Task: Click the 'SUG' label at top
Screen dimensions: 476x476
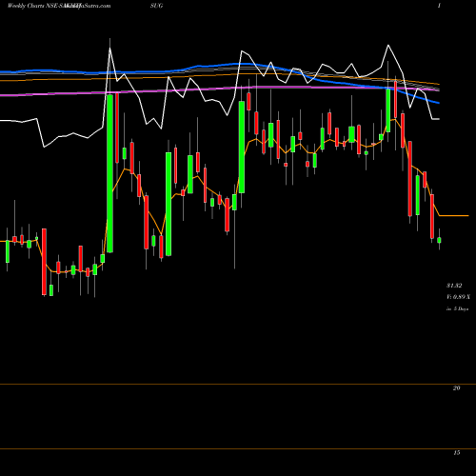Action: pyautogui.click(x=157, y=6)
